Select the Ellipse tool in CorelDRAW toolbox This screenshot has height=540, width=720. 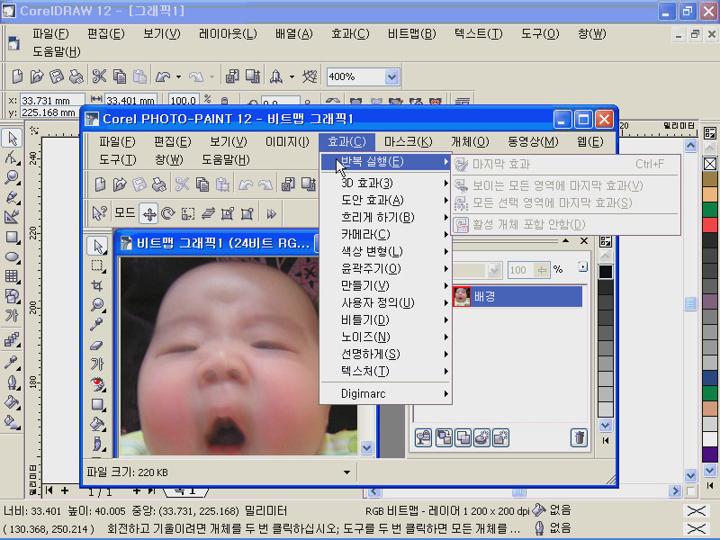(11, 257)
